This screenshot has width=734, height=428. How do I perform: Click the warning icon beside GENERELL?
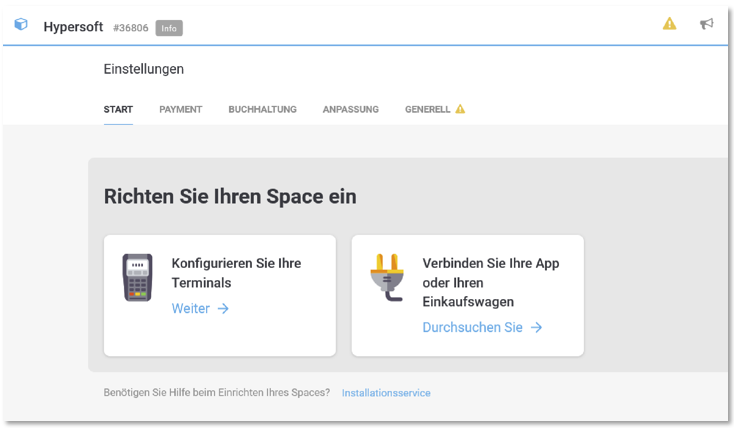point(460,109)
